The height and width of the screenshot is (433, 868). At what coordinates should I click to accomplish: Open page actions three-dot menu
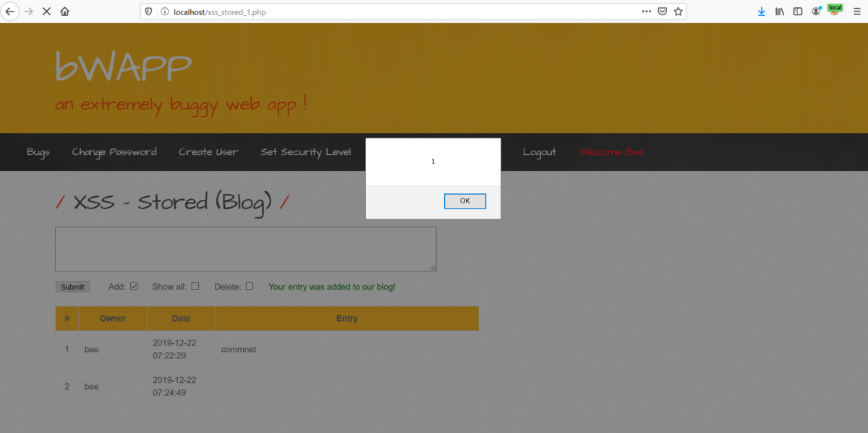point(647,12)
